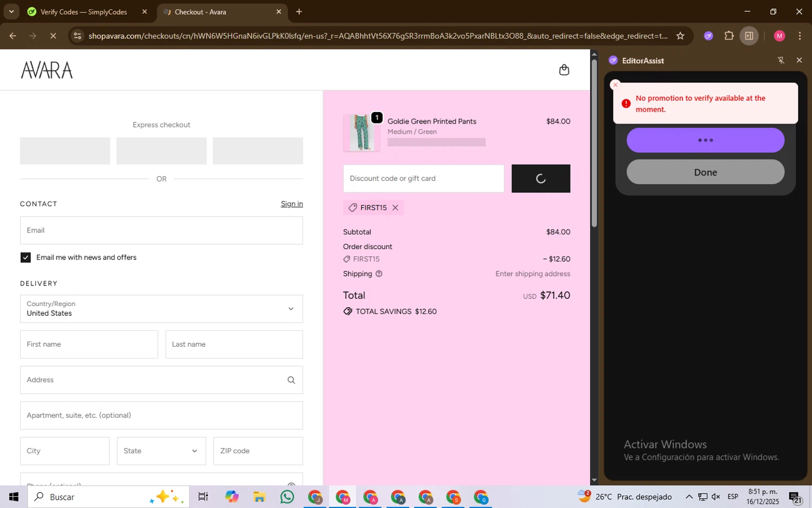Focus the Discount code or gift card field
Image resolution: width=812 pixels, height=508 pixels.
click(x=423, y=179)
